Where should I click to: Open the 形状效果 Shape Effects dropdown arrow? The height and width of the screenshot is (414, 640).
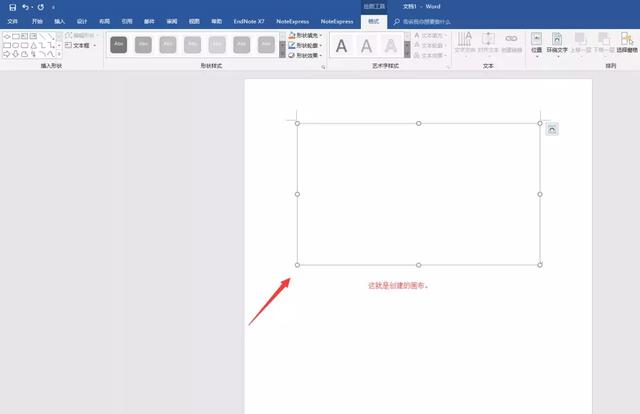[321, 55]
